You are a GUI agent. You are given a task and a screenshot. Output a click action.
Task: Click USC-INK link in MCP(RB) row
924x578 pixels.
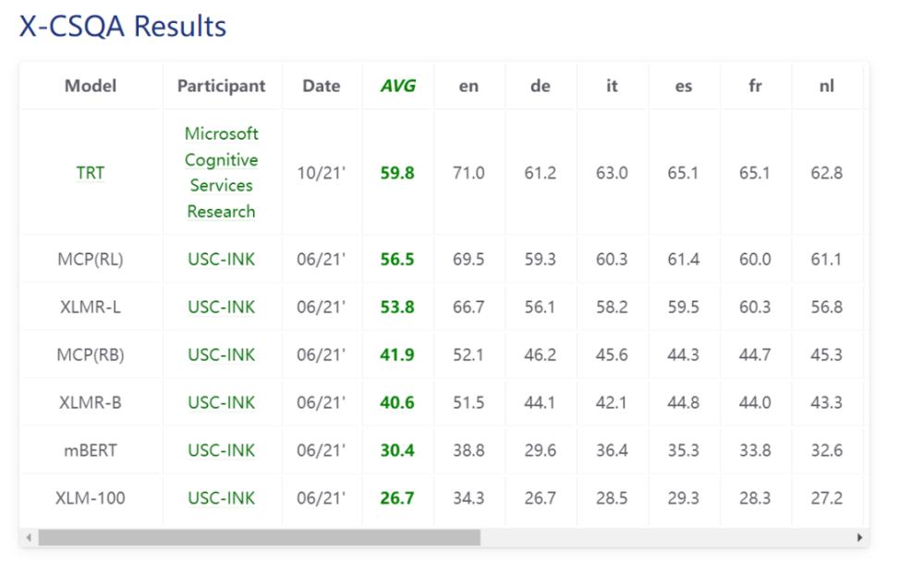(x=221, y=355)
